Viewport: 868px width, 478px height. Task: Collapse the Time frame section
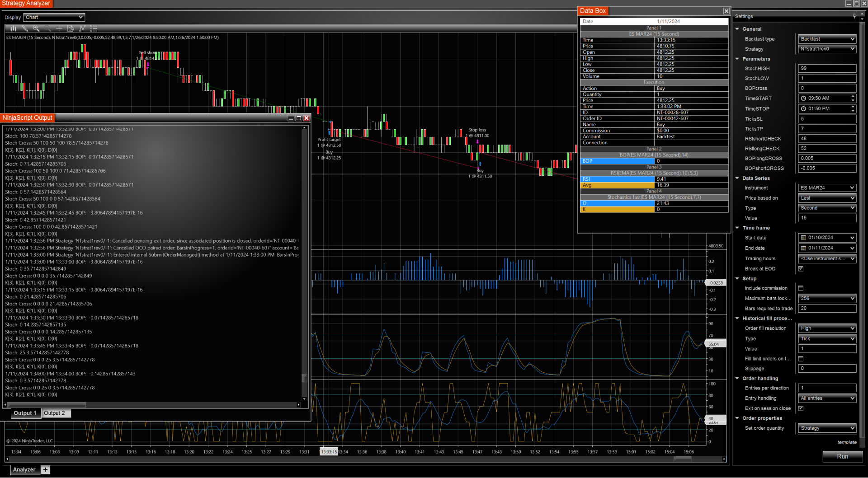click(737, 228)
